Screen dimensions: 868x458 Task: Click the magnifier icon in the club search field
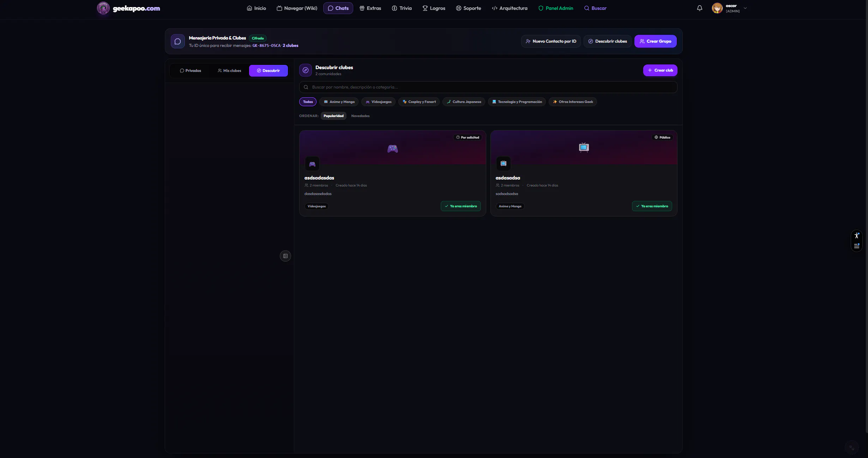(306, 87)
